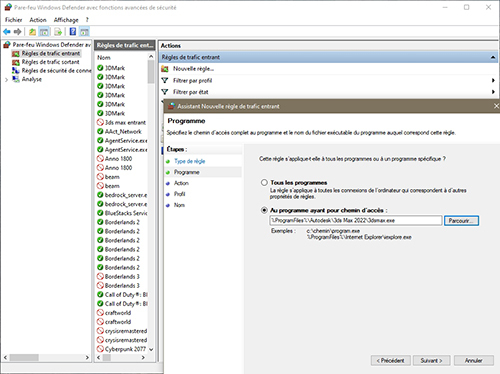Click the Filtrer par état label

click(x=191, y=92)
